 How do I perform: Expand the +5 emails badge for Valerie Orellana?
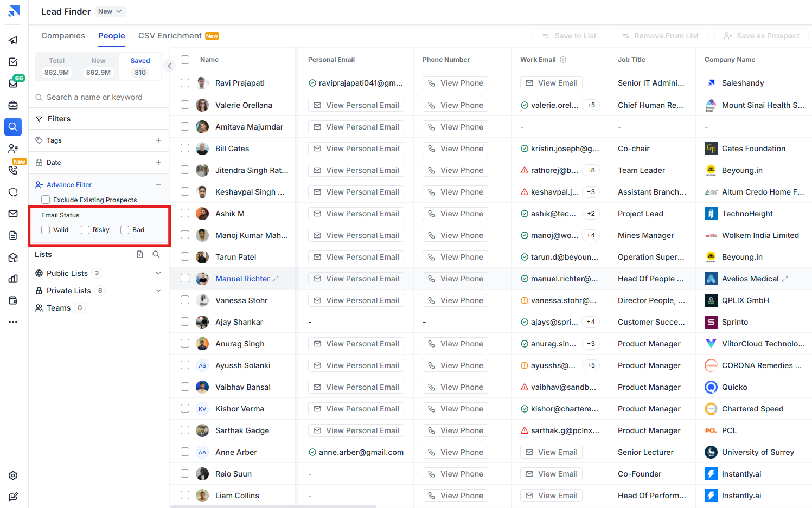tap(591, 105)
